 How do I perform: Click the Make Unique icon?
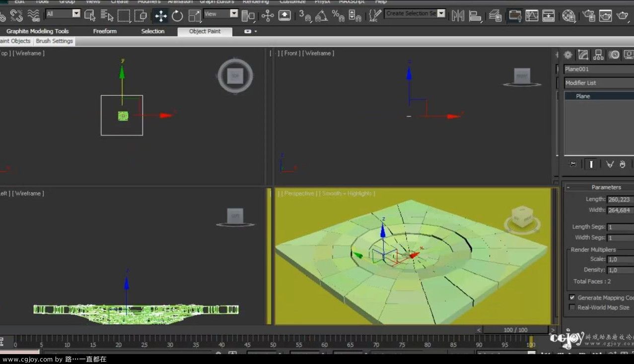point(610,164)
